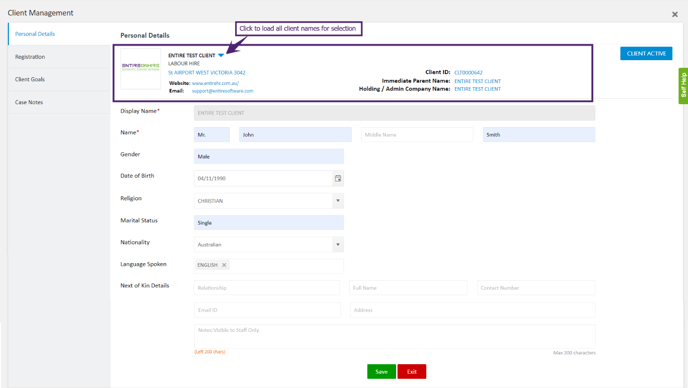Click the title field showing Mr.

[212, 135]
